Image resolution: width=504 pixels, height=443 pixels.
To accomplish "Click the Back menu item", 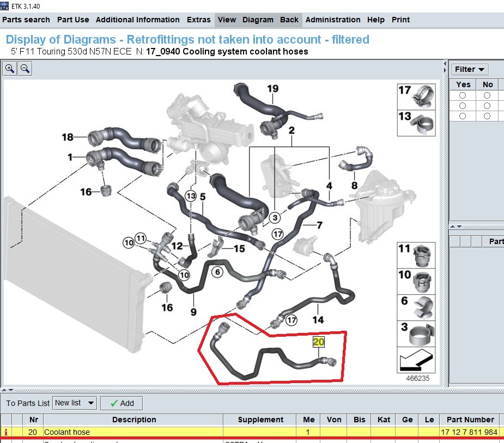I will (289, 20).
